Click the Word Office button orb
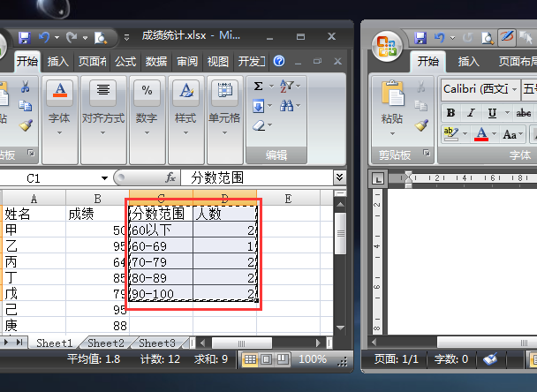This screenshot has width=537, height=392. click(x=387, y=46)
